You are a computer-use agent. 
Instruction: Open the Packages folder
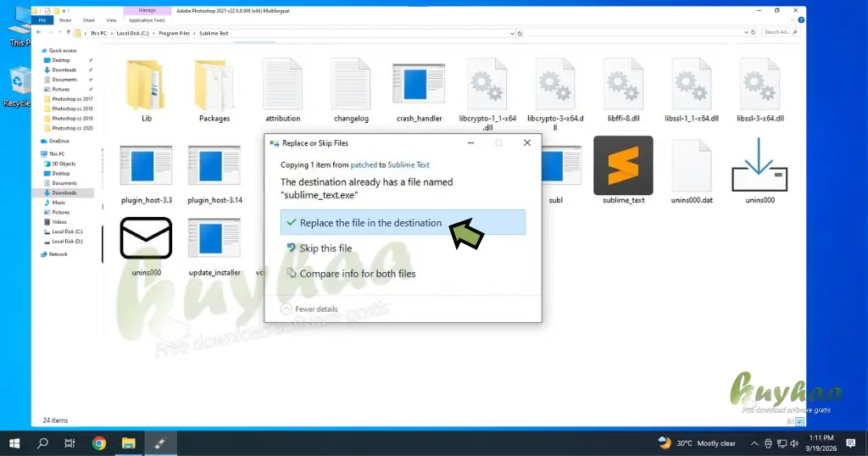(214, 85)
